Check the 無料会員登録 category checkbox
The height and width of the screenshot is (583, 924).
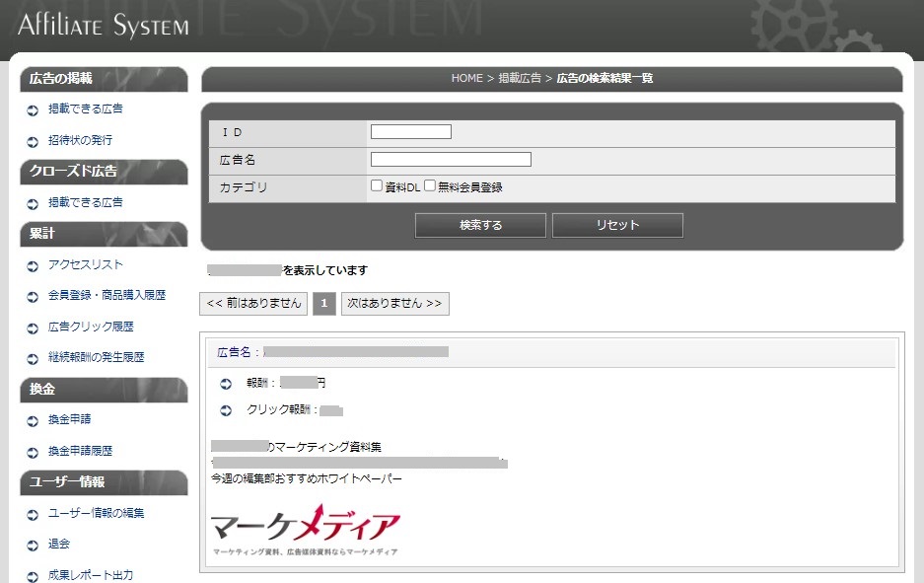tap(430, 186)
